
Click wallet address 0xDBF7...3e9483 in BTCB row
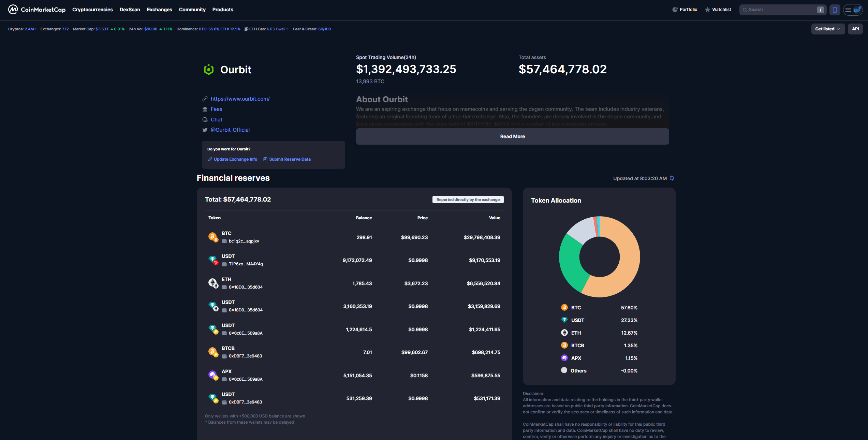[x=246, y=356]
